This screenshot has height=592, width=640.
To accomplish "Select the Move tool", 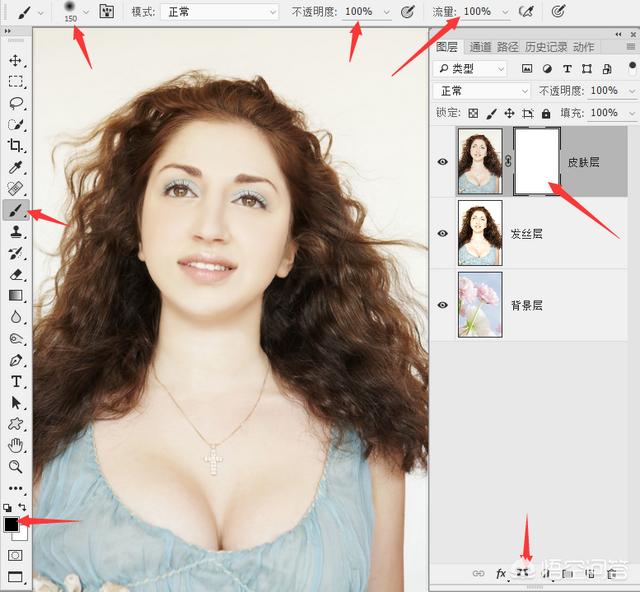I will pos(16,61).
